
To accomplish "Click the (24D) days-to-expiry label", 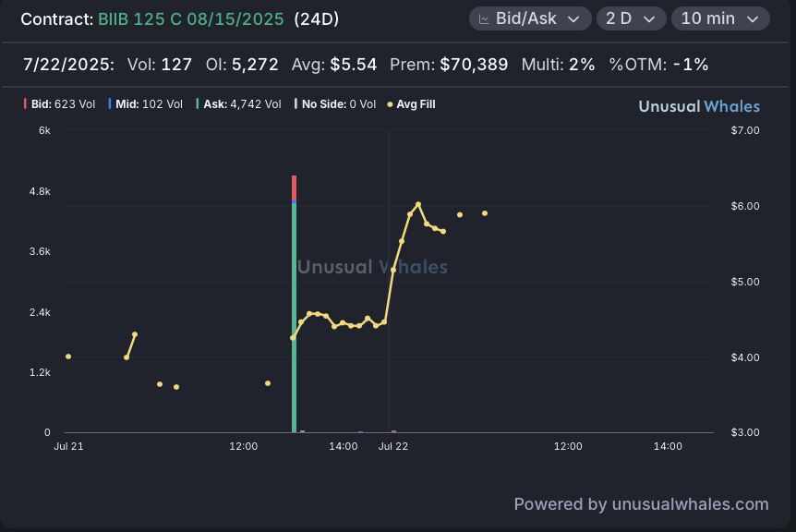I will pos(316,19).
